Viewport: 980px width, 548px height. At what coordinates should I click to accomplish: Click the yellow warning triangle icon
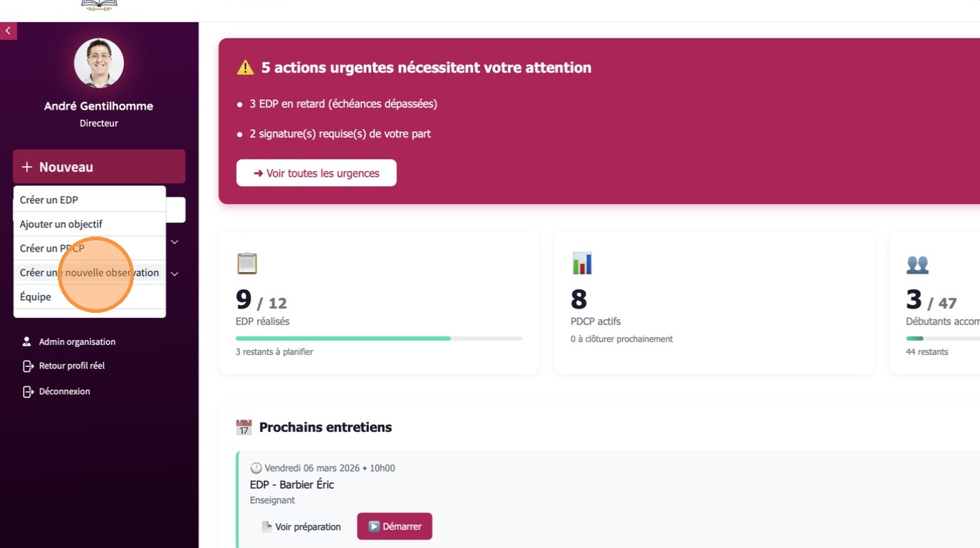point(245,68)
